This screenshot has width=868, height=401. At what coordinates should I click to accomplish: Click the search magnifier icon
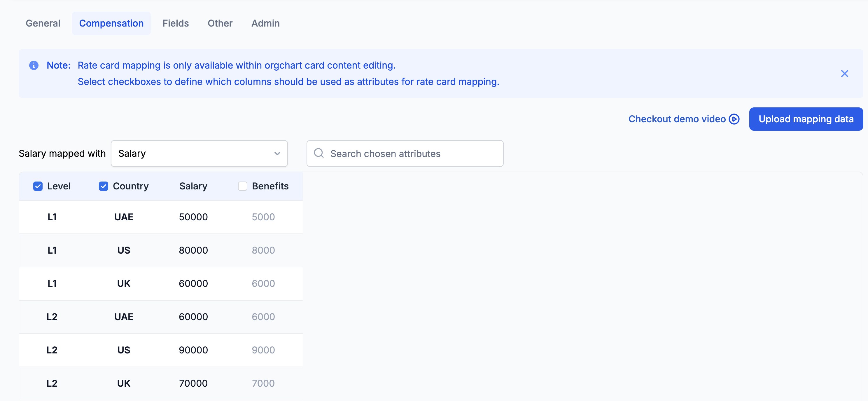(318, 154)
